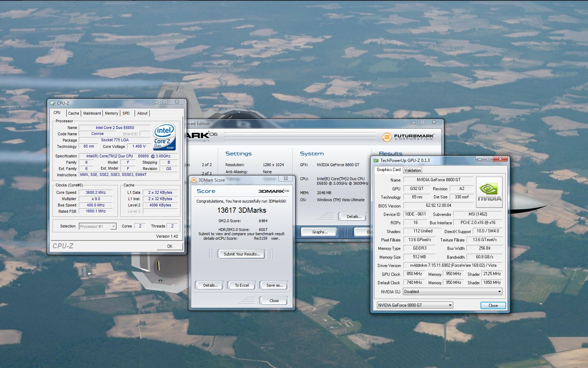588x368 pixels.
Task: Close the 3DMark Score dialog with X
Action: point(286,178)
